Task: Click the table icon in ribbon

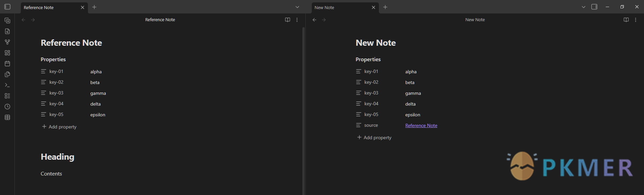Action: [7, 117]
